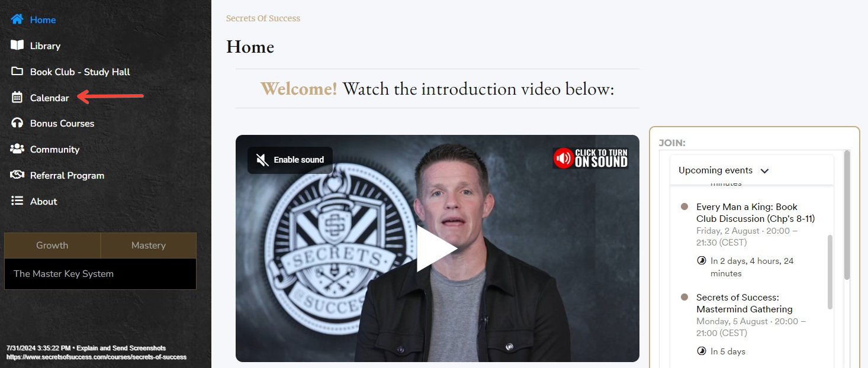Select the About list icon
Viewport: 868px width, 368px height.
(x=17, y=201)
